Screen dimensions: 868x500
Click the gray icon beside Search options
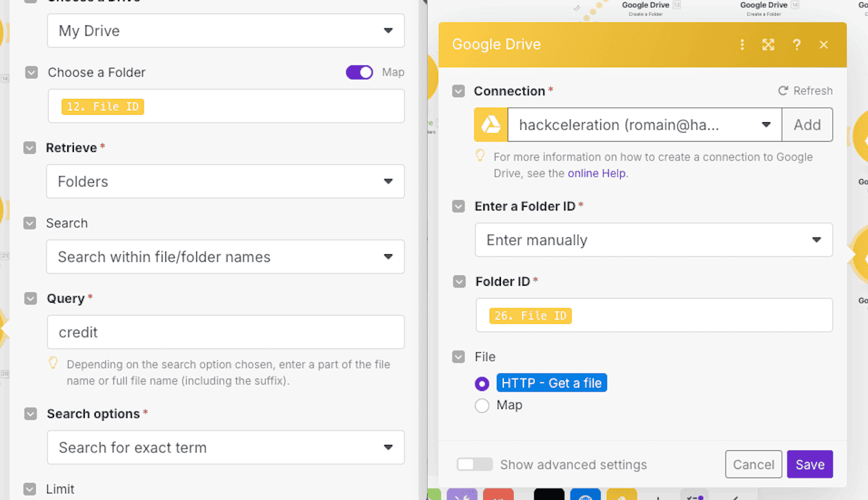(x=31, y=414)
